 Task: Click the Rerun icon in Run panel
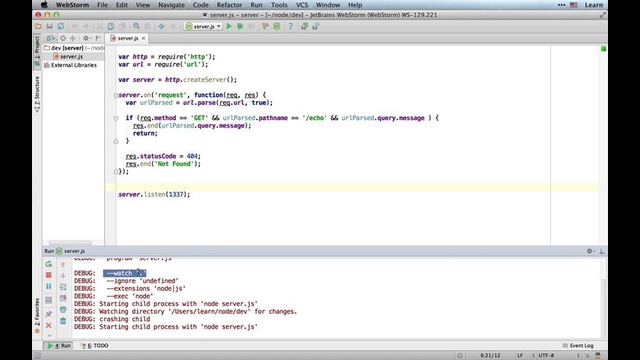(49, 264)
